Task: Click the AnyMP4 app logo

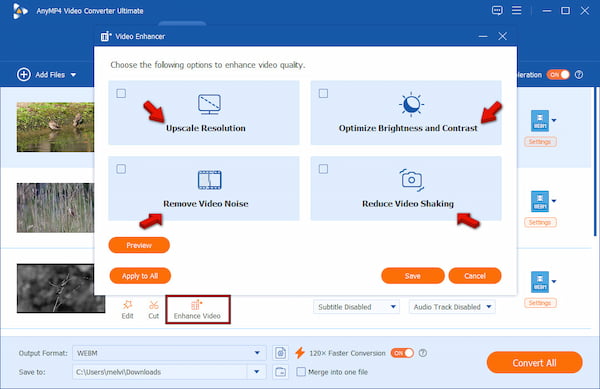Action: 20,11
